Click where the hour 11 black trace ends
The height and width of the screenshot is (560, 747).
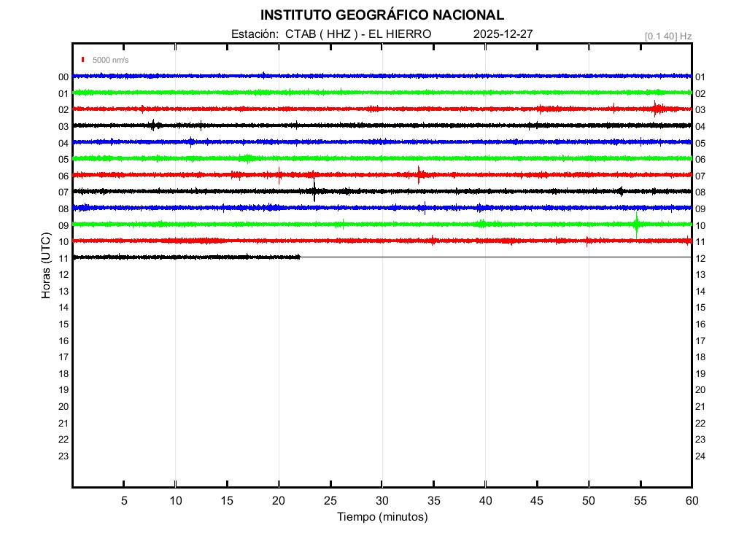click(300, 257)
